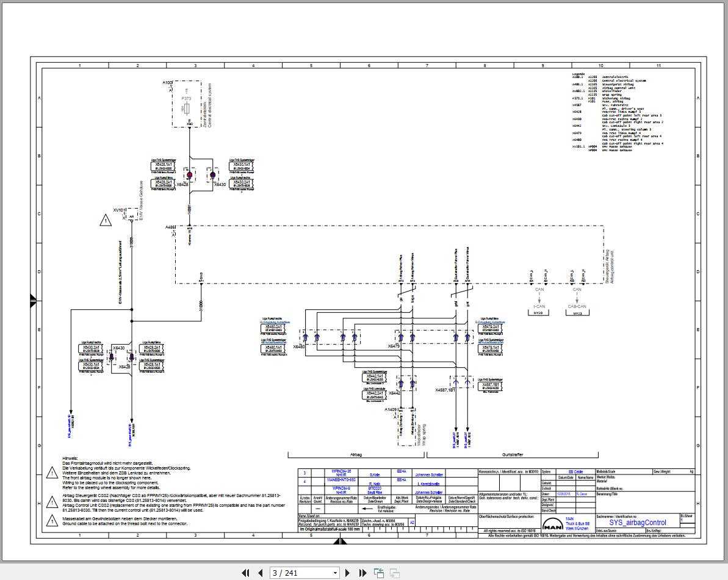This screenshot has width=728, height=580.
Task: Click the EB Cable system link
Action: 575,472
